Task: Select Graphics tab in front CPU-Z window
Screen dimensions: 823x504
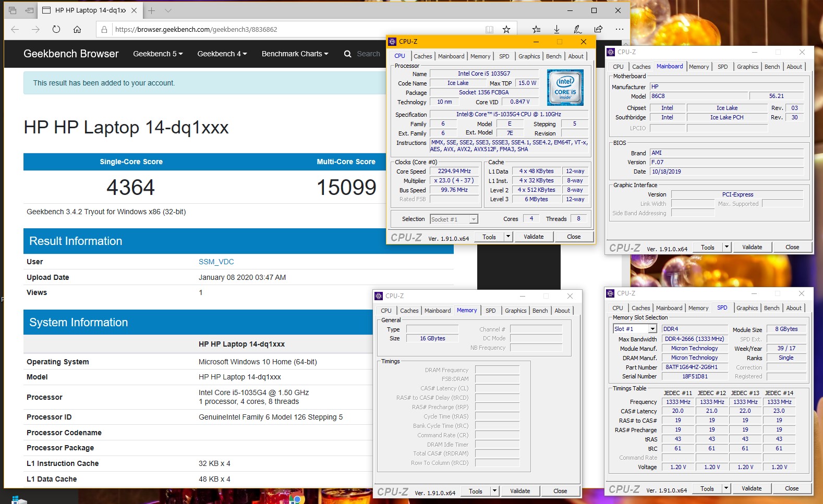Action: pos(529,56)
